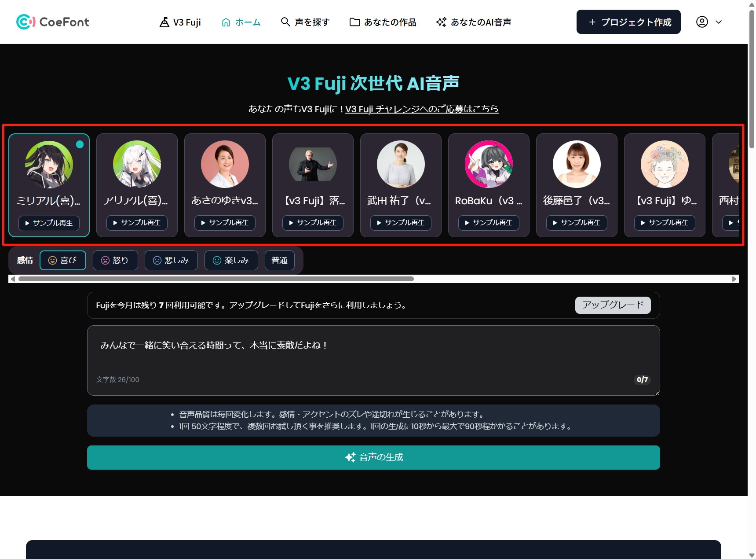Viewport: 756px width, 559px height.
Task: Open あなたの作品 from the navigation
Action: tap(383, 22)
